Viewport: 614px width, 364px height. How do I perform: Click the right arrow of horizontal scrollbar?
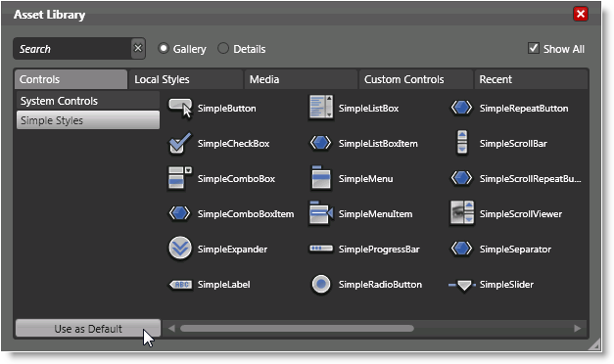point(577,329)
